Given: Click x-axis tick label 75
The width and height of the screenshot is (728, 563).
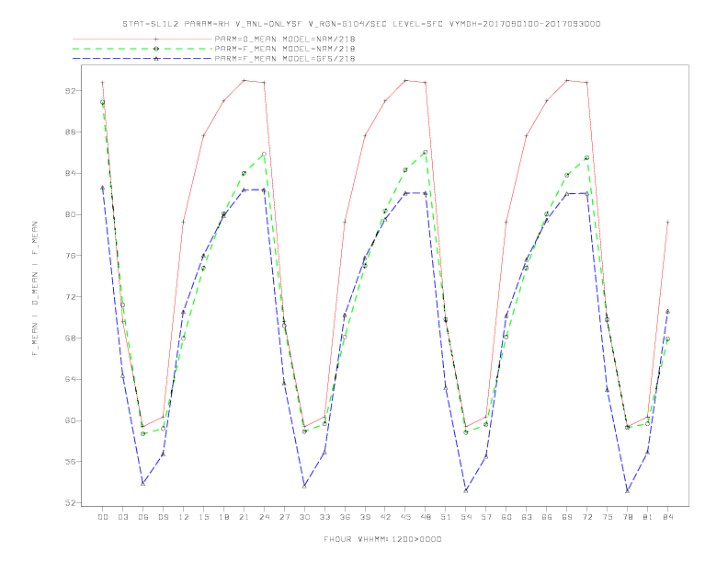Looking at the screenshot, I should (x=608, y=517).
